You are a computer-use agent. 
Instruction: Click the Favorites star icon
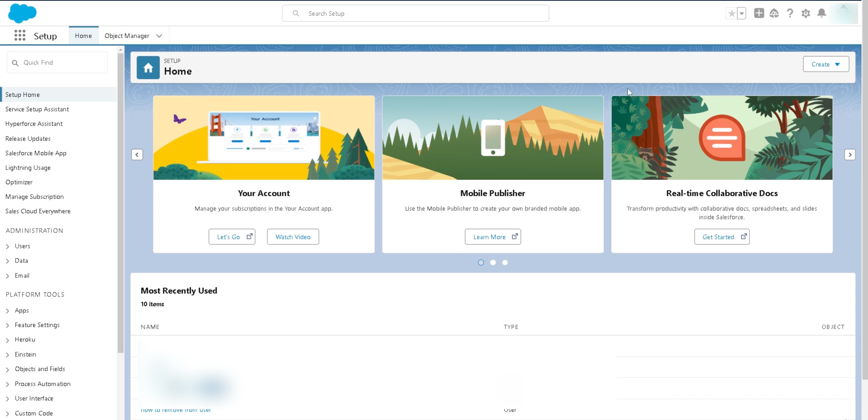[x=732, y=14]
